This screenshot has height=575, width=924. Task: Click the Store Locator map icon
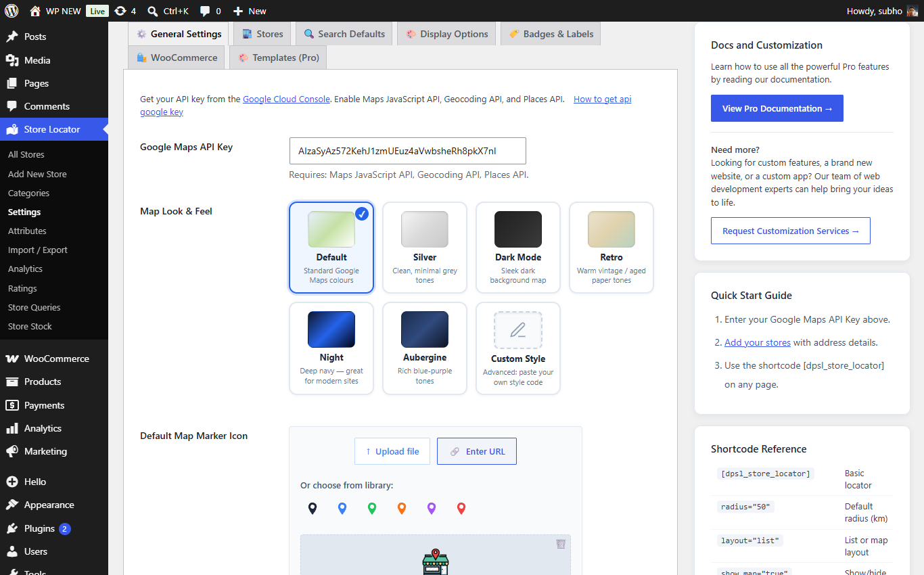click(12, 129)
